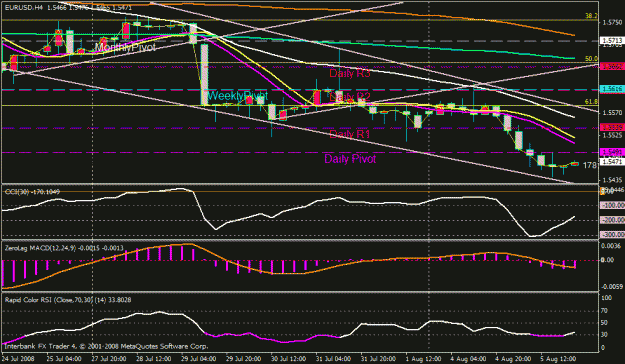Click the -0.0059 MACD scale value
The image size is (625, 364).
(612, 286)
